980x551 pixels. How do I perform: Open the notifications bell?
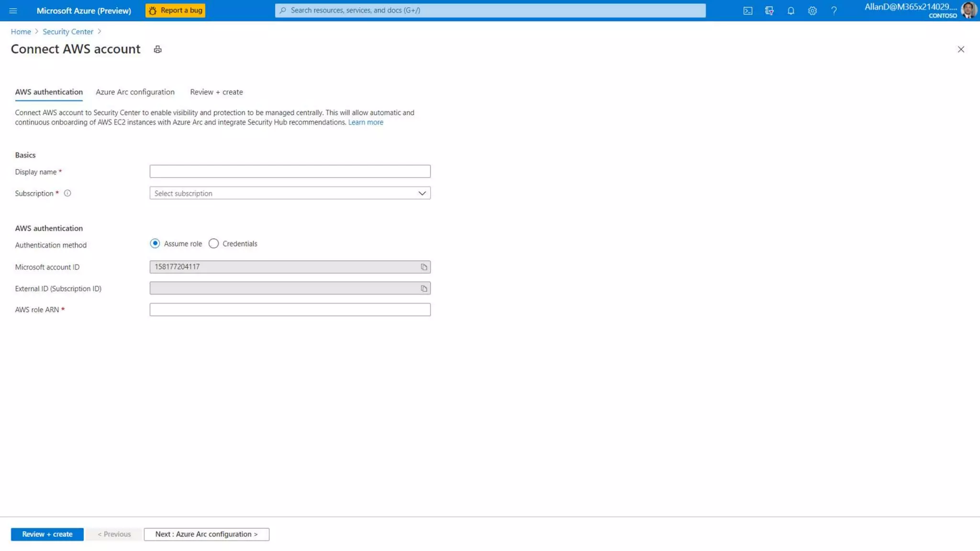coord(791,11)
